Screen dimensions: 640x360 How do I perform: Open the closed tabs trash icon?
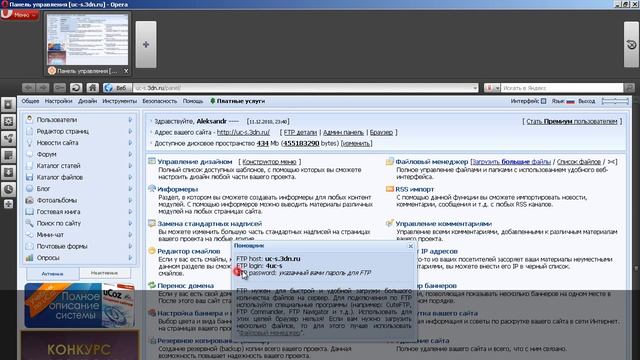pyautogui.click(x=631, y=44)
